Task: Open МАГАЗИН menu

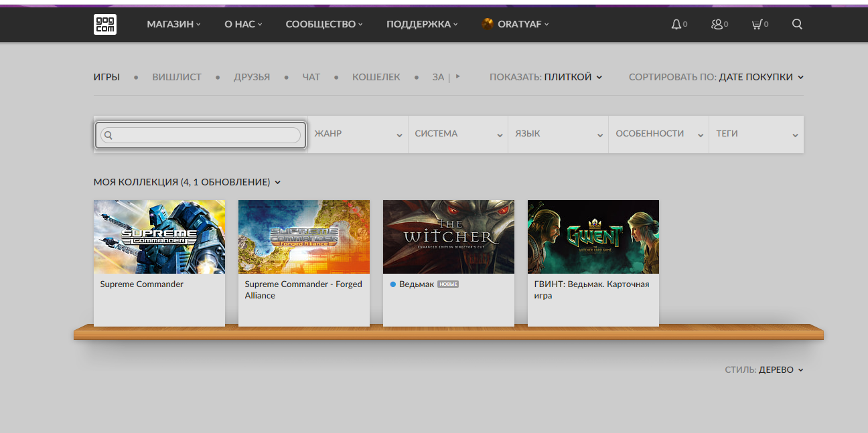Action: pos(173,24)
